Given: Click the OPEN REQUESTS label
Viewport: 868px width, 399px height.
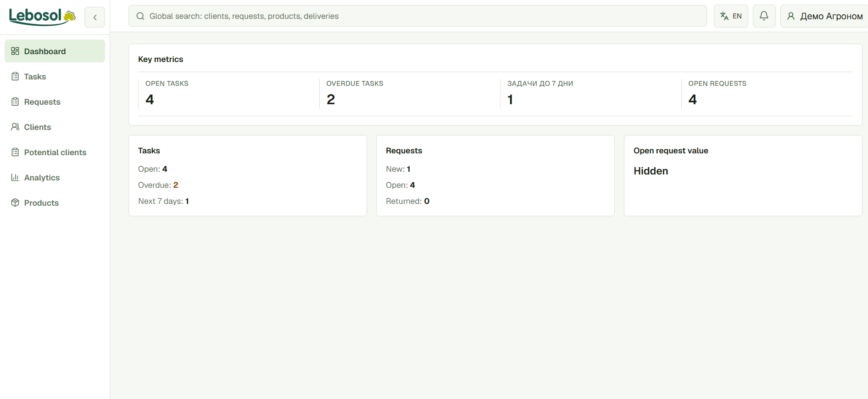Looking at the screenshot, I should (x=717, y=84).
